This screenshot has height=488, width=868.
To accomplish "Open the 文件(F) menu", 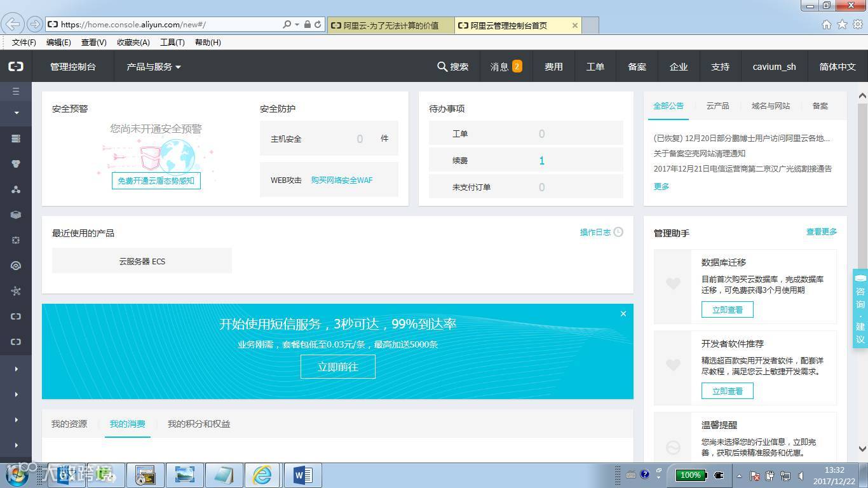I will tap(24, 42).
